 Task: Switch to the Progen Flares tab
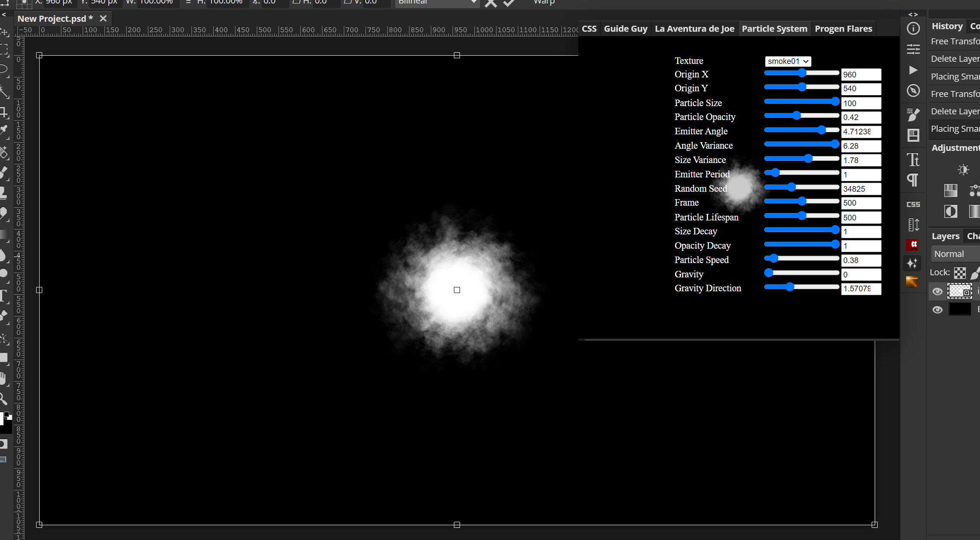pyautogui.click(x=843, y=28)
